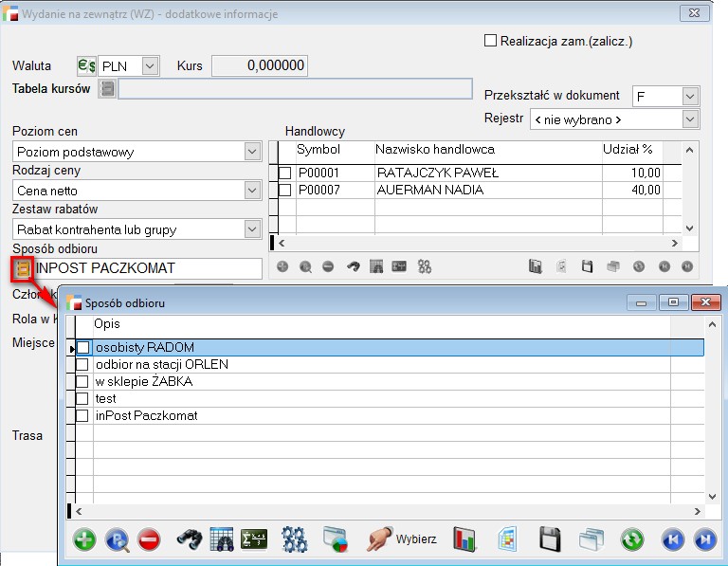
Task: Expand the Przekształć w dokument dropdown
Action: 690,96
